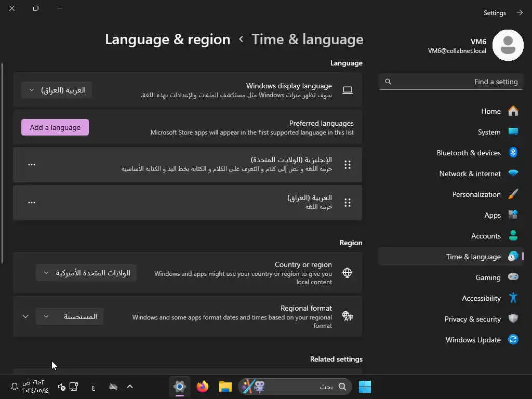Open more options for العربية (العراق) row

point(32,203)
